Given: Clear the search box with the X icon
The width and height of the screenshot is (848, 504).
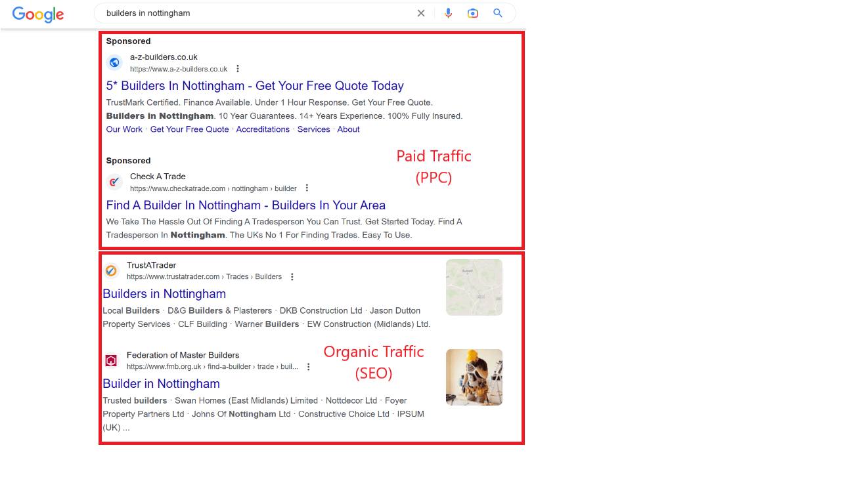Looking at the screenshot, I should click(421, 13).
